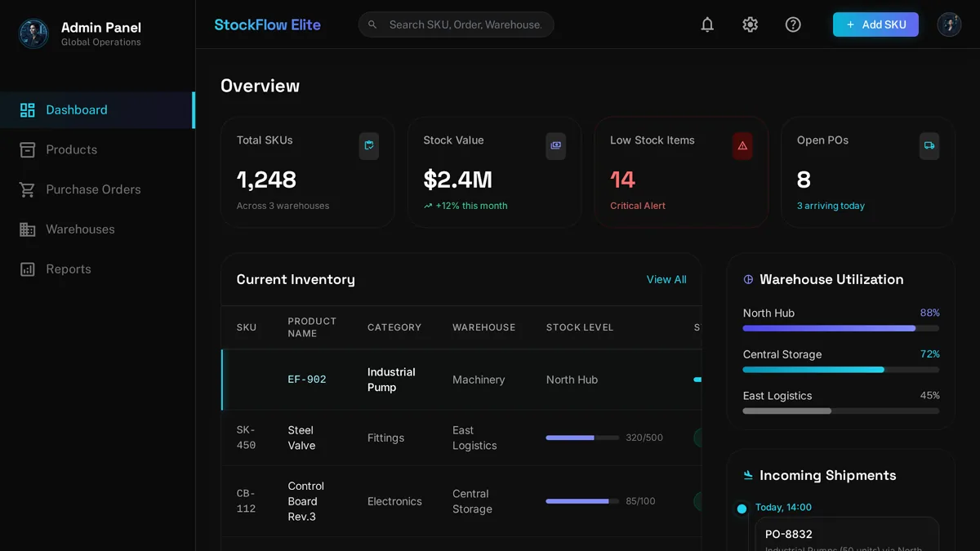Image resolution: width=980 pixels, height=551 pixels.
Task: Click the $2.4M Stock Value figure
Action: pyautogui.click(x=457, y=180)
